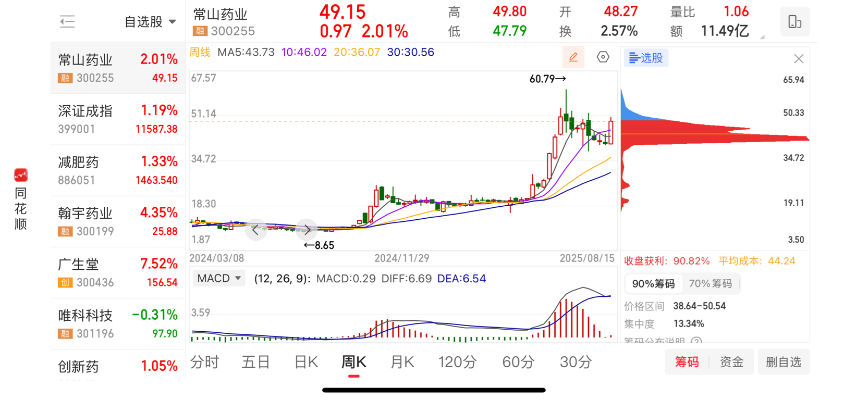This screenshot has height=400, width=868.
Task: Open the MACD indicator dropdown
Action: click(x=218, y=278)
